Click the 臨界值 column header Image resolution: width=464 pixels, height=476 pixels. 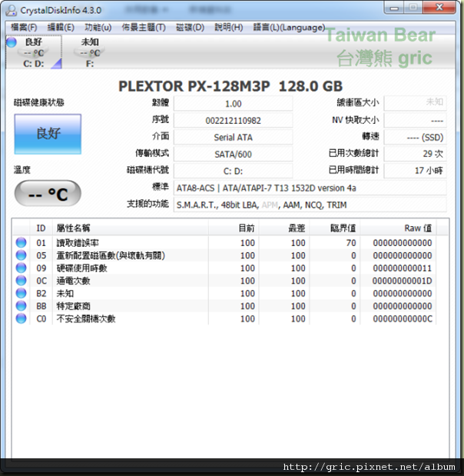pos(335,228)
